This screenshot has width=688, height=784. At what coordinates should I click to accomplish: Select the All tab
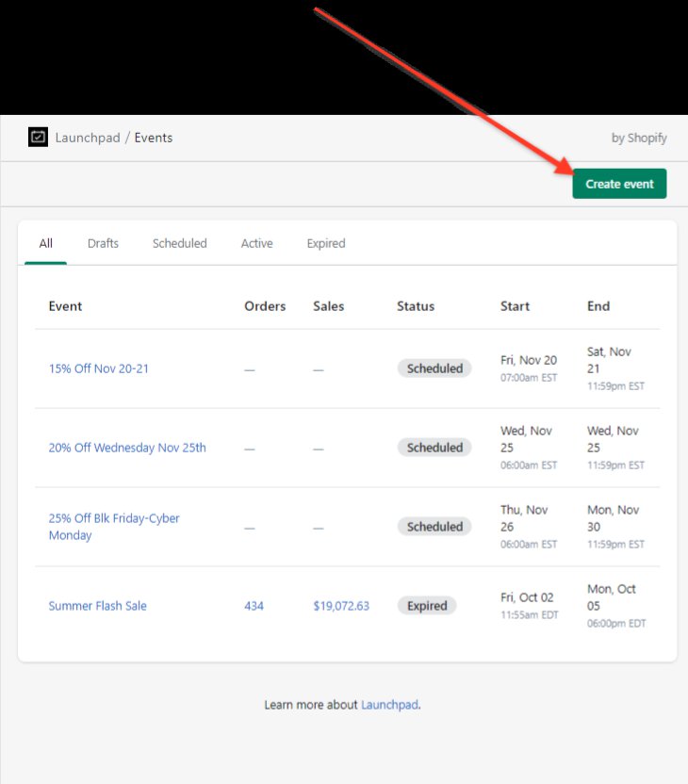pos(45,243)
